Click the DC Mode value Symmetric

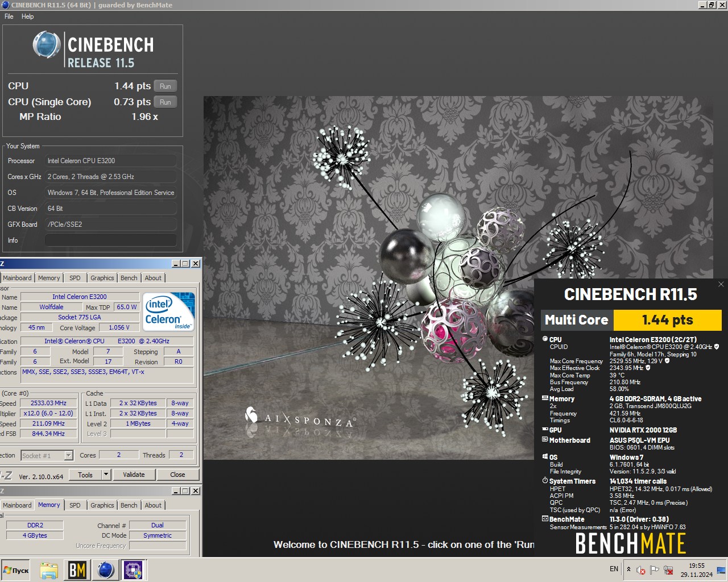coord(158,535)
